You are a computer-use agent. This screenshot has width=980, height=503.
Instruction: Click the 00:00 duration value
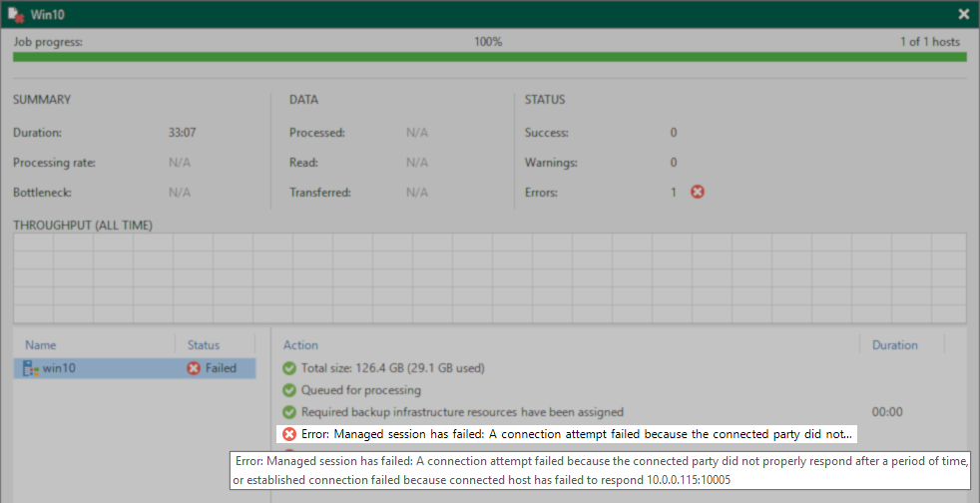887,412
